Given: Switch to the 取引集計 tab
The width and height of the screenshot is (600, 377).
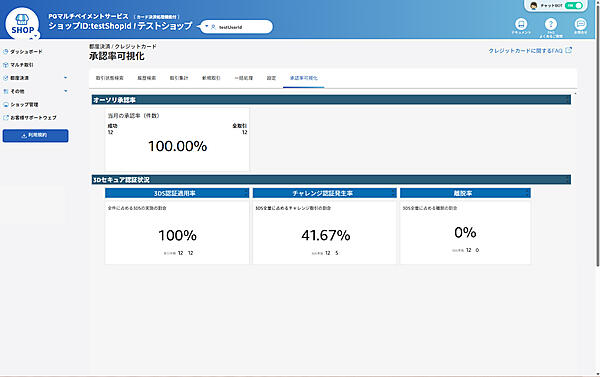Looking at the screenshot, I should tap(179, 78).
